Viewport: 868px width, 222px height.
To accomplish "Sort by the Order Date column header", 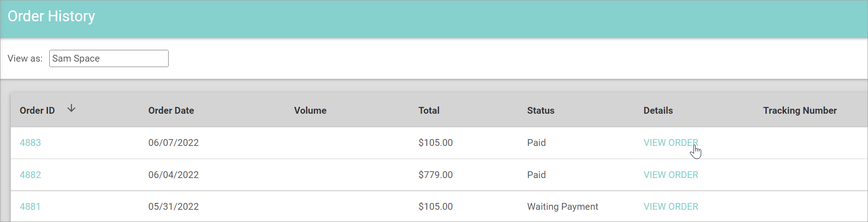I will [171, 111].
